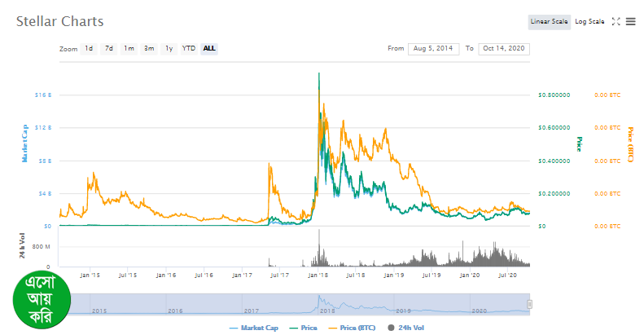Toggle fullscreen chart view icon

[616, 21]
